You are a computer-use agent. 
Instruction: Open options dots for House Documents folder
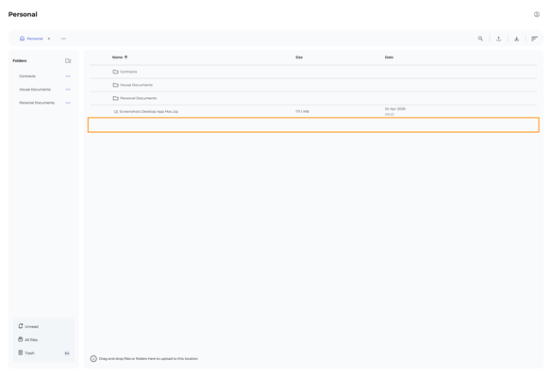[68, 90]
